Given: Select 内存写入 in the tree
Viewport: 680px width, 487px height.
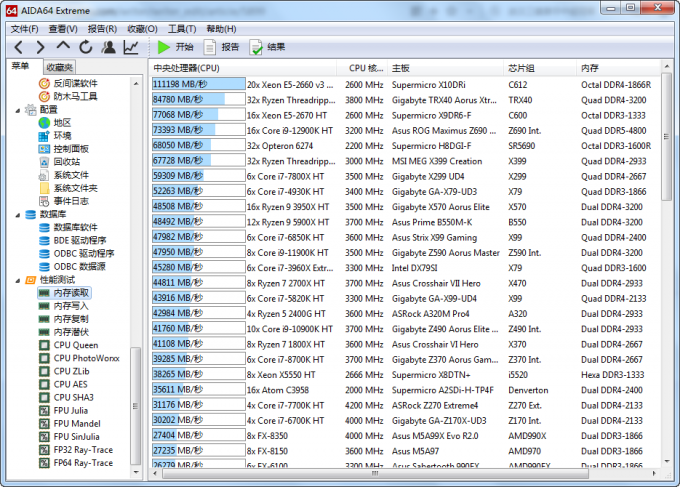Looking at the screenshot, I should [x=70, y=306].
